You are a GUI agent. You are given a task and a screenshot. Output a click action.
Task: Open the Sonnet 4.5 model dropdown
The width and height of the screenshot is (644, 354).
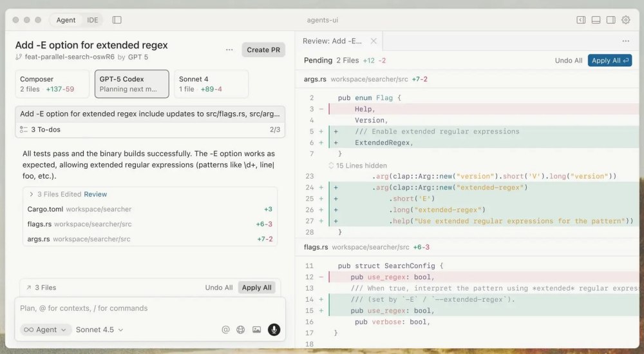[99, 329]
